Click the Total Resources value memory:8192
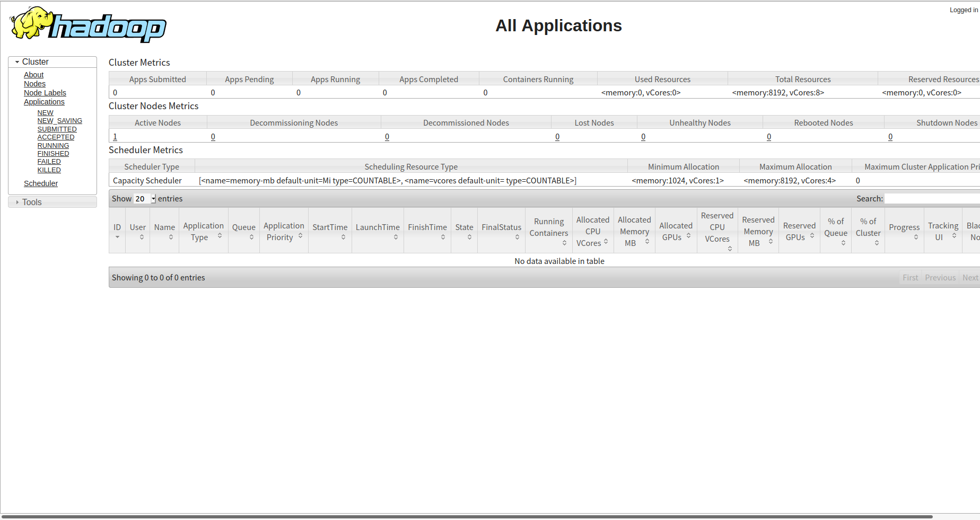980x520 pixels. coord(778,93)
